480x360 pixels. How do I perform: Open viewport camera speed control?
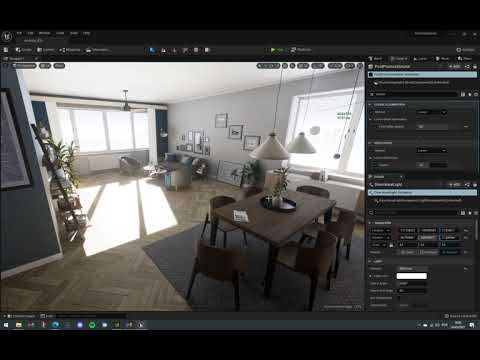coord(349,66)
